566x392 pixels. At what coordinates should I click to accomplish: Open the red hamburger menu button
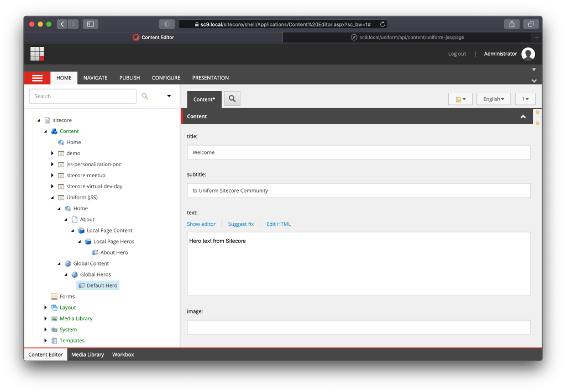click(37, 78)
